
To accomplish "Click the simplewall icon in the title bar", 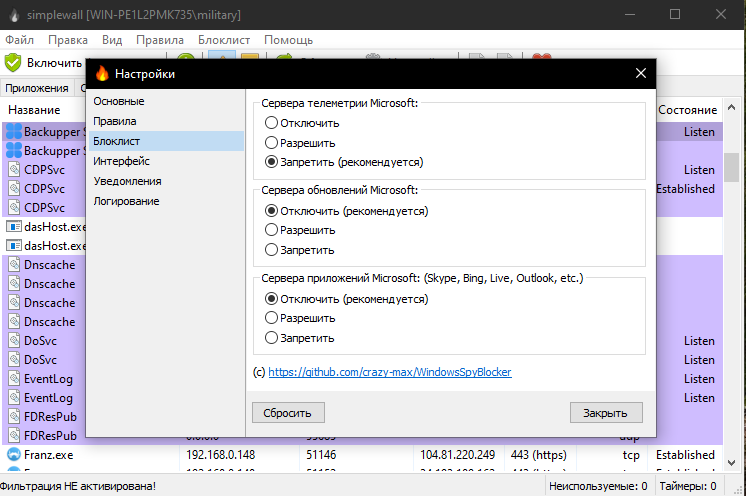I will tap(14, 15).
